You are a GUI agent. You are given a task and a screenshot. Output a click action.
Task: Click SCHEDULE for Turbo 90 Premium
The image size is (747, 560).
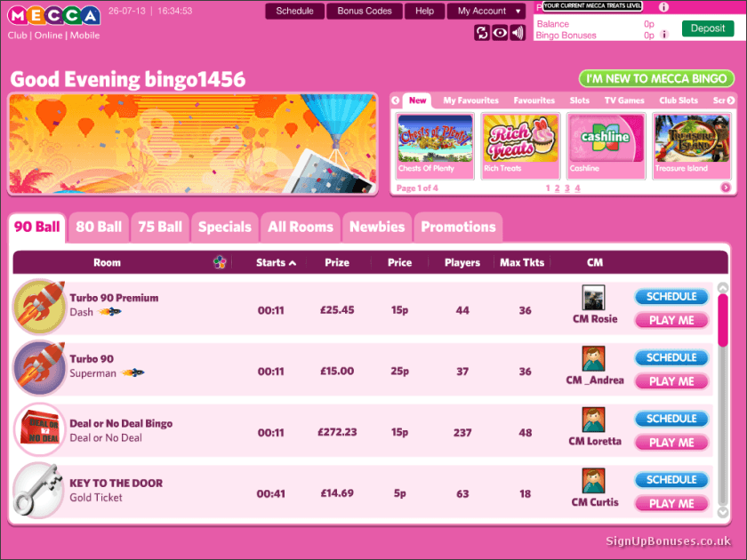pos(671,297)
